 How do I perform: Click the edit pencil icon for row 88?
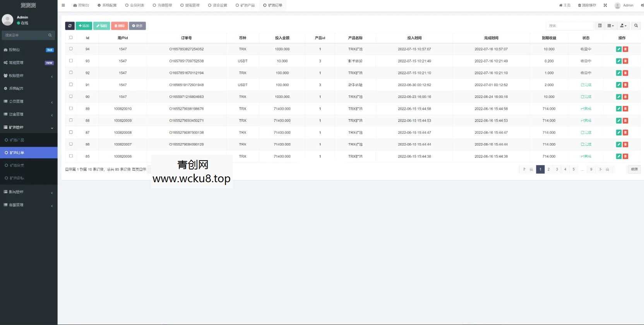[x=618, y=121]
